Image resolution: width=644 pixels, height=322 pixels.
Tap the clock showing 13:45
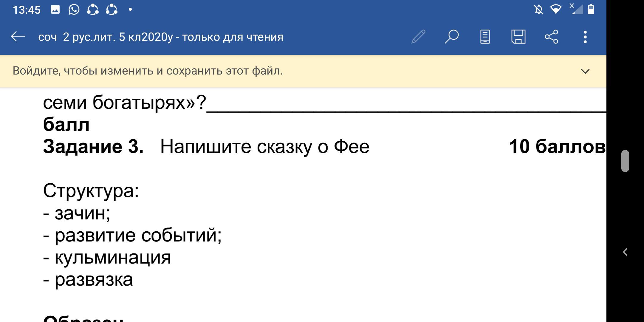pos(27,10)
